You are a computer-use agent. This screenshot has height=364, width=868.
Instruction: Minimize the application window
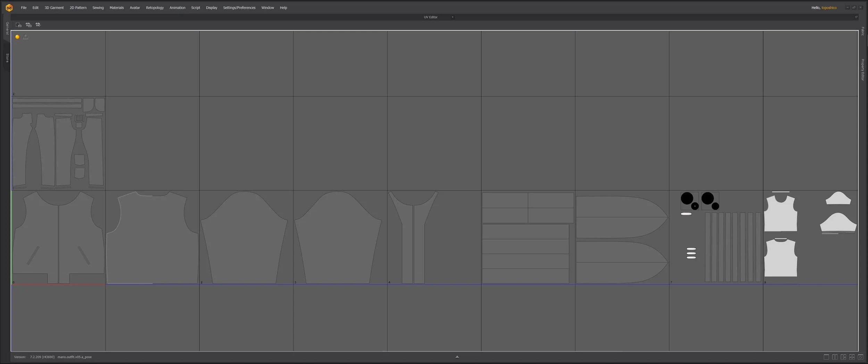(848, 8)
